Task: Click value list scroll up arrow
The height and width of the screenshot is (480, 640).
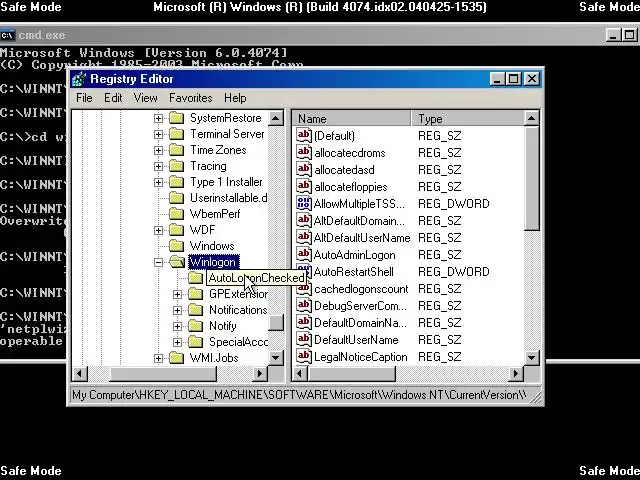Action: tap(531, 118)
